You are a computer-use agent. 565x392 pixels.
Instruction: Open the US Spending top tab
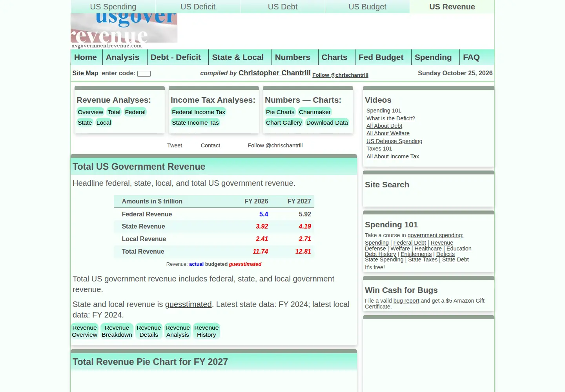point(113,7)
